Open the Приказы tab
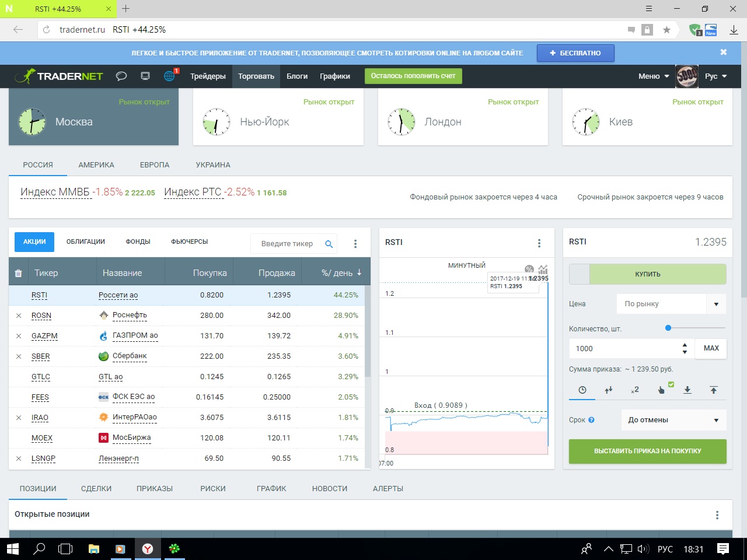 pyautogui.click(x=155, y=489)
